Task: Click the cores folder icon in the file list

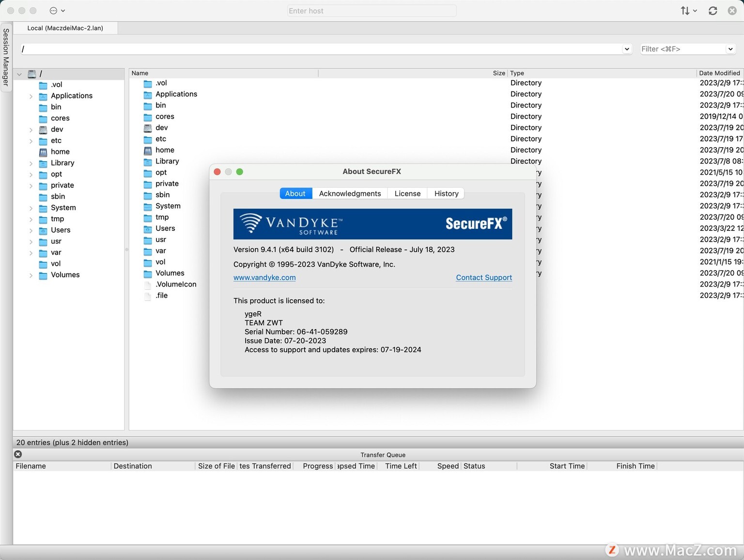Action: [x=148, y=117]
